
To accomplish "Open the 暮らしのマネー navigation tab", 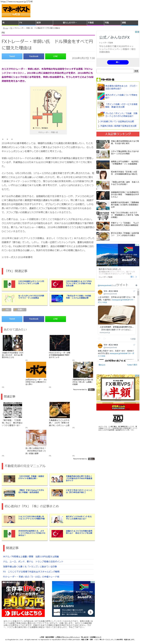I will [70, 22].
